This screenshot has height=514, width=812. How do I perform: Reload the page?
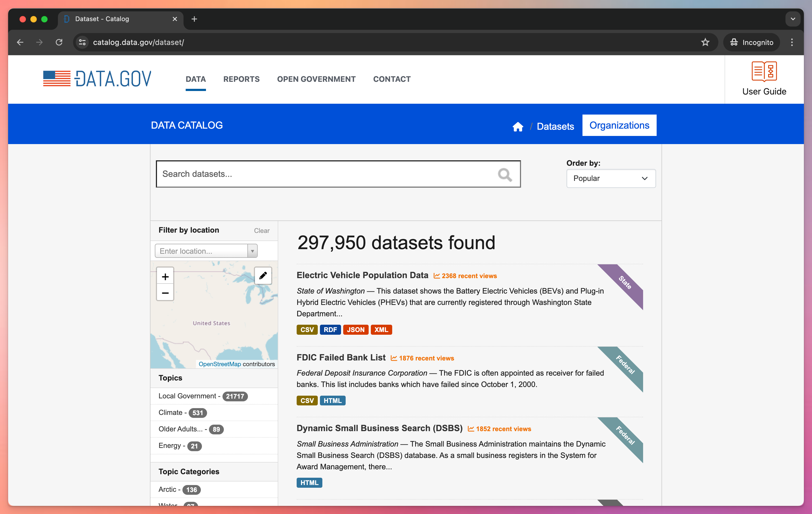(59, 42)
